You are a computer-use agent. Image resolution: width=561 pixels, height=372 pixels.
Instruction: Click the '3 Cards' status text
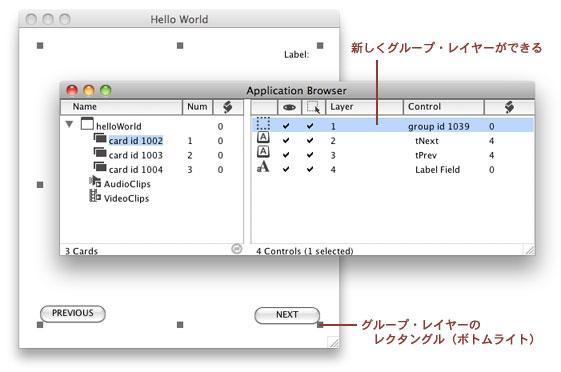(x=81, y=251)
